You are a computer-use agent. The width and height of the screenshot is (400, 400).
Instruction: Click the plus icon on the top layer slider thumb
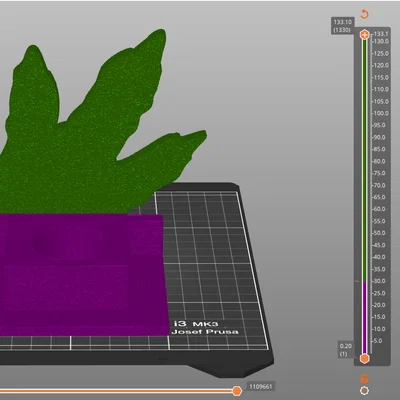[x=365, y=34]
